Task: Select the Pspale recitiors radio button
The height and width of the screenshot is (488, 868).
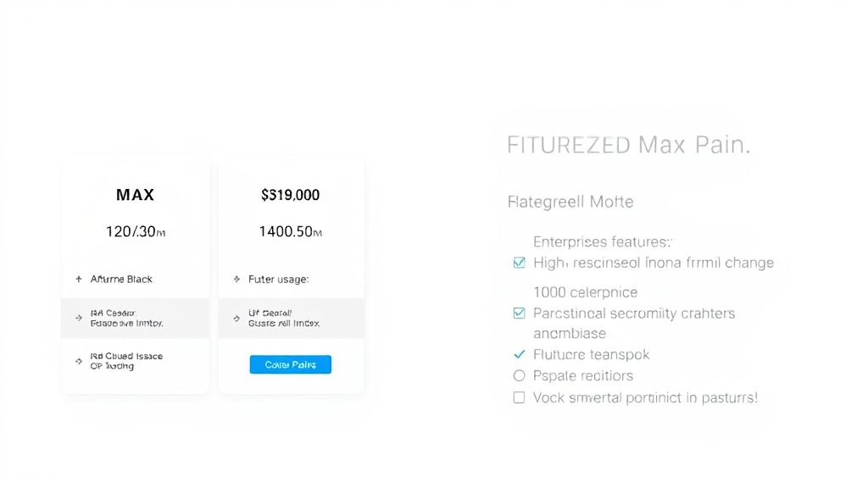Action: [520, 375]
